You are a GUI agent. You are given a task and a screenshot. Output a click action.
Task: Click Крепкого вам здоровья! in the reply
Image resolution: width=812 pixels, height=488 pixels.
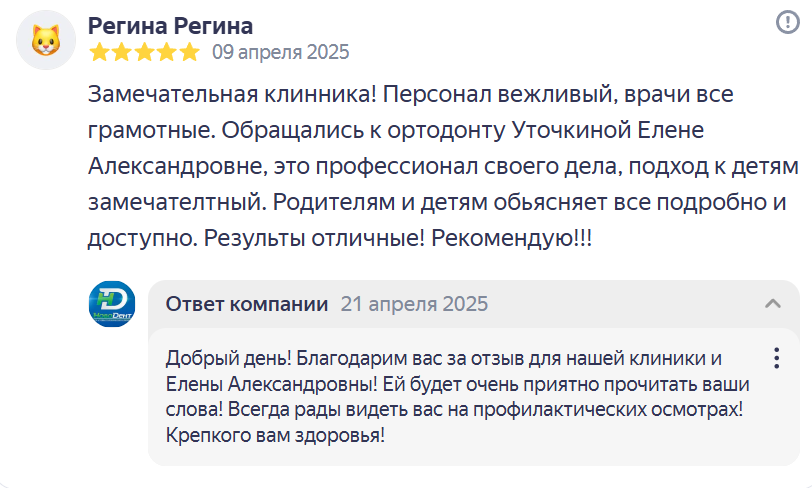click(x=275, y=436)
